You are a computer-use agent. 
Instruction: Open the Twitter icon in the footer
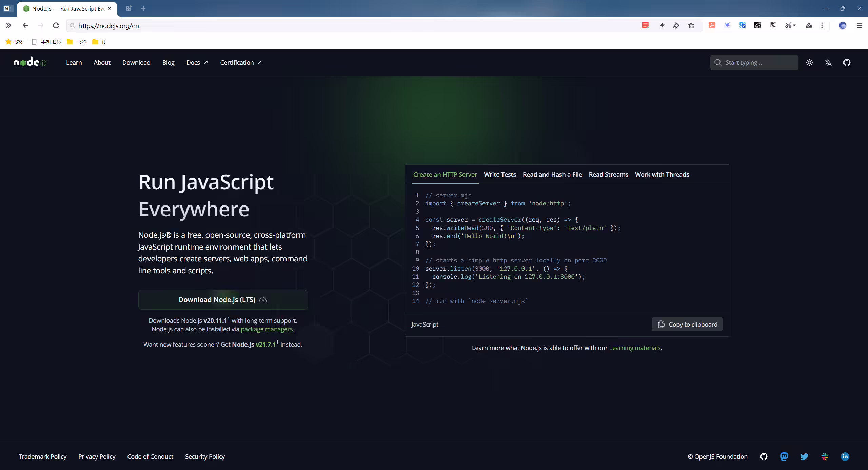pyautogui.click(x=804, y=456)
